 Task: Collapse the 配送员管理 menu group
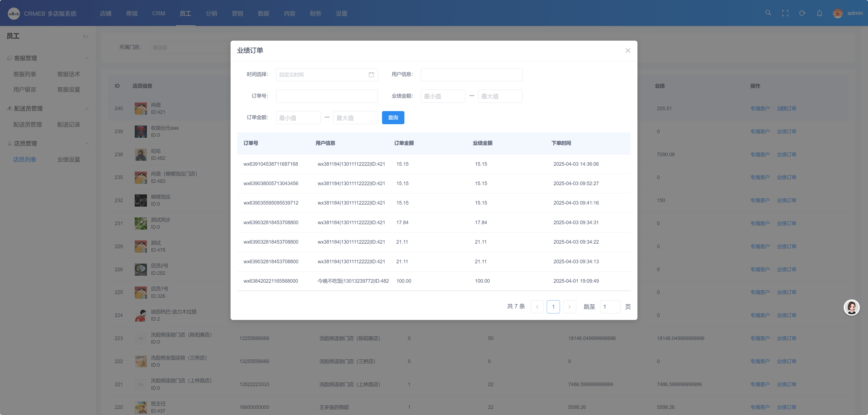pyautogui.click(x=87, y=109)
